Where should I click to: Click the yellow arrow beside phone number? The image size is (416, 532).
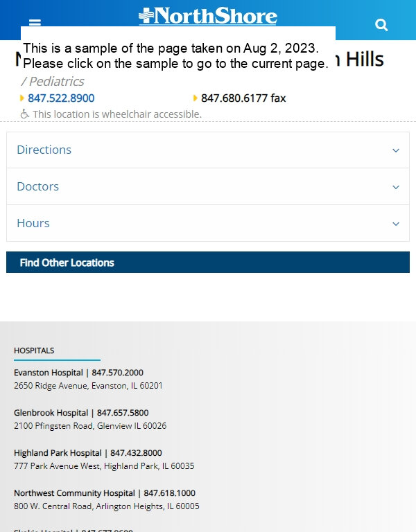tap(22, 98)
